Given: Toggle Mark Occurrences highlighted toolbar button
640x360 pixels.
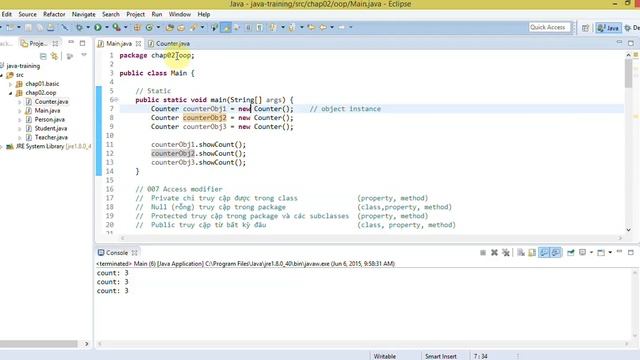Looking at the screenshot, I should pos(226,27).
